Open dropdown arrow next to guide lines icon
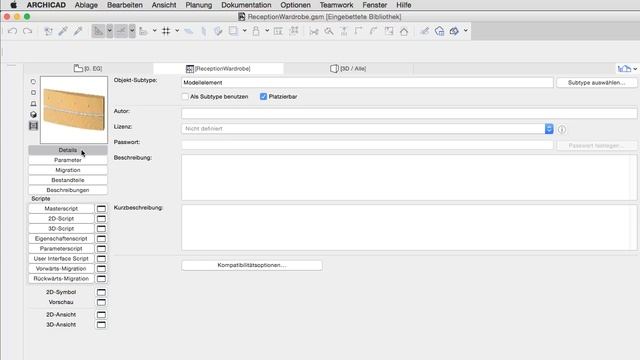The height and width of the screenshot is (360, 640). pyautogui.click(x=109, y=31)
